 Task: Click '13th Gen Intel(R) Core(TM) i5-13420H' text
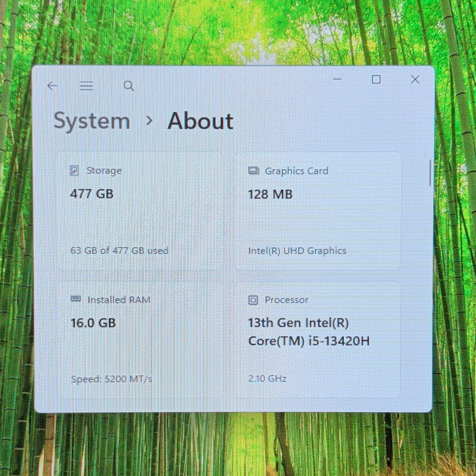tap(309, 332)
